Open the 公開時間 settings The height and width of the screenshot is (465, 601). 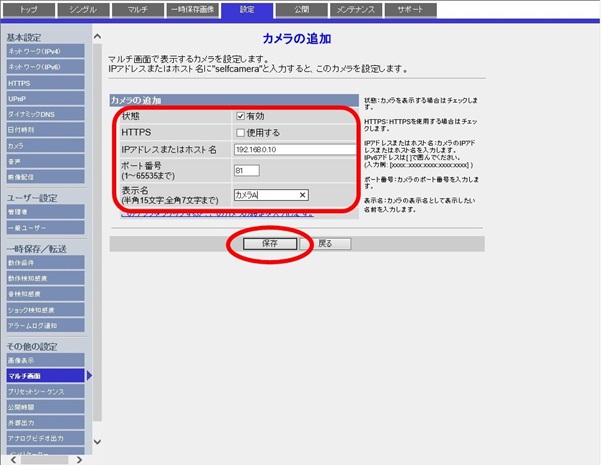click(45, 407)
